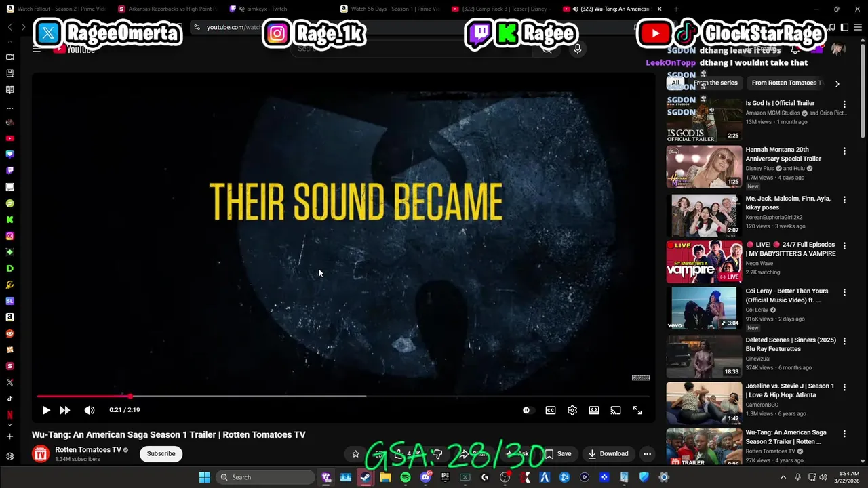Image resolution: width=868 pixels, height=488 pixels.
Task: Show more filter chips with arrow
Action: pyautogui.click(x=837, y=83)
